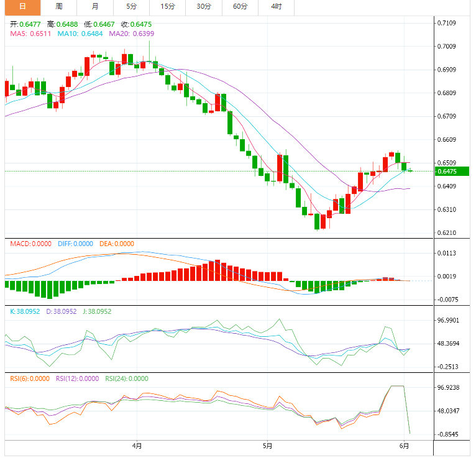476x463 pixels.
Task: Click the 0.6409 price axis label
Action: point(447,186)
